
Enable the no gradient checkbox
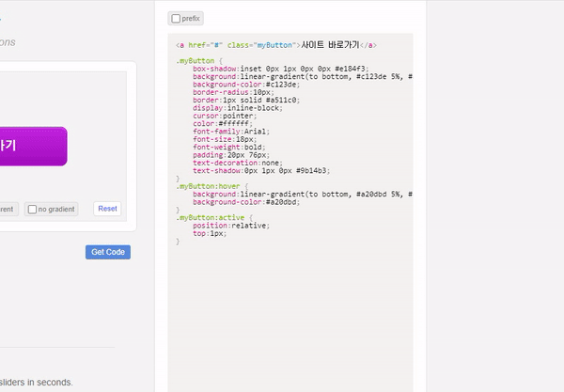pos(32,209)
